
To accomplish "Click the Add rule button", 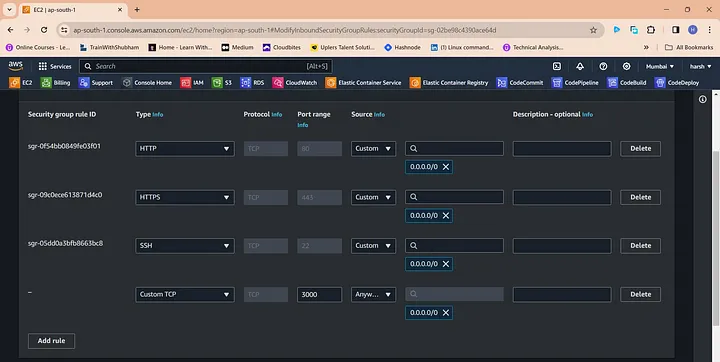I will [51, 341].
